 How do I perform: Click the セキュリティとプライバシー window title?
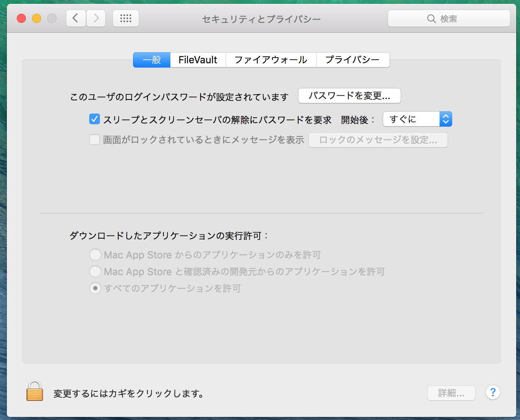coord(261,19)
